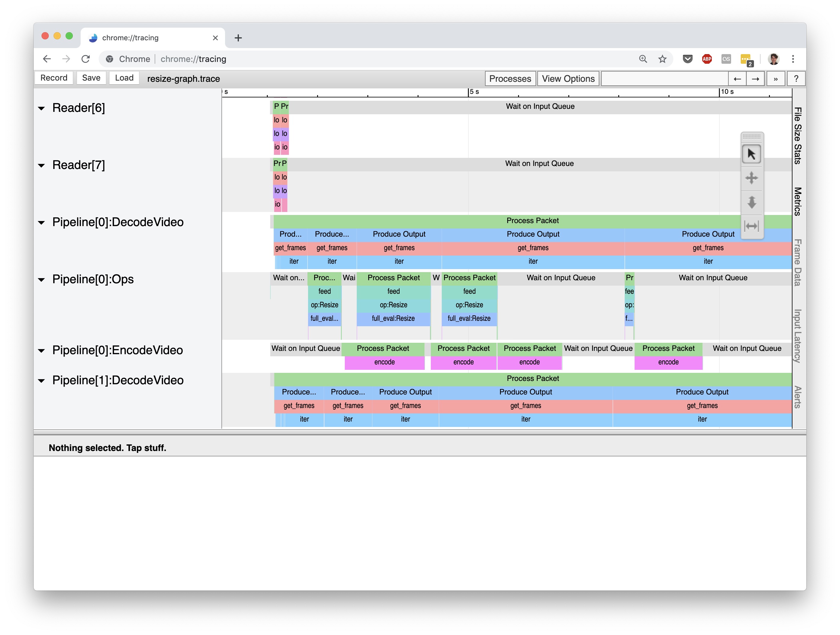Grab the mouse mode selector drag handle
The image size is (840, 635).
752,137
